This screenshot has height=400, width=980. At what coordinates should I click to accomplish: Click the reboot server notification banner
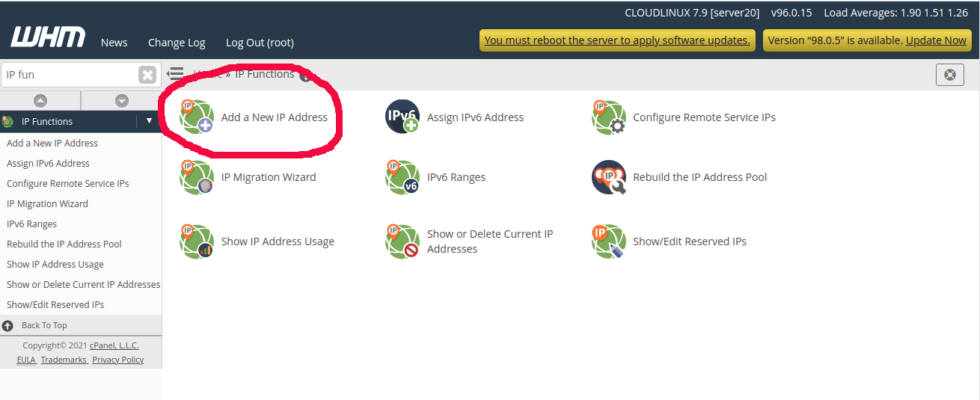(616, 40)
